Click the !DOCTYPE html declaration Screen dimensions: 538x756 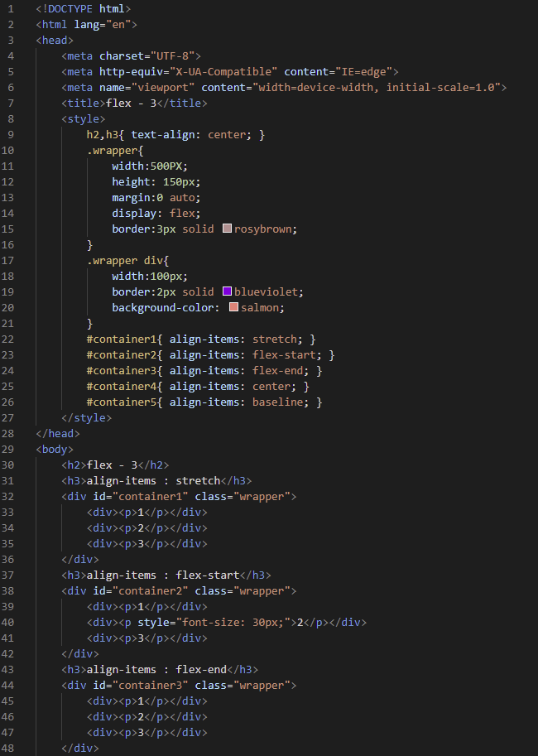point(83,8)
